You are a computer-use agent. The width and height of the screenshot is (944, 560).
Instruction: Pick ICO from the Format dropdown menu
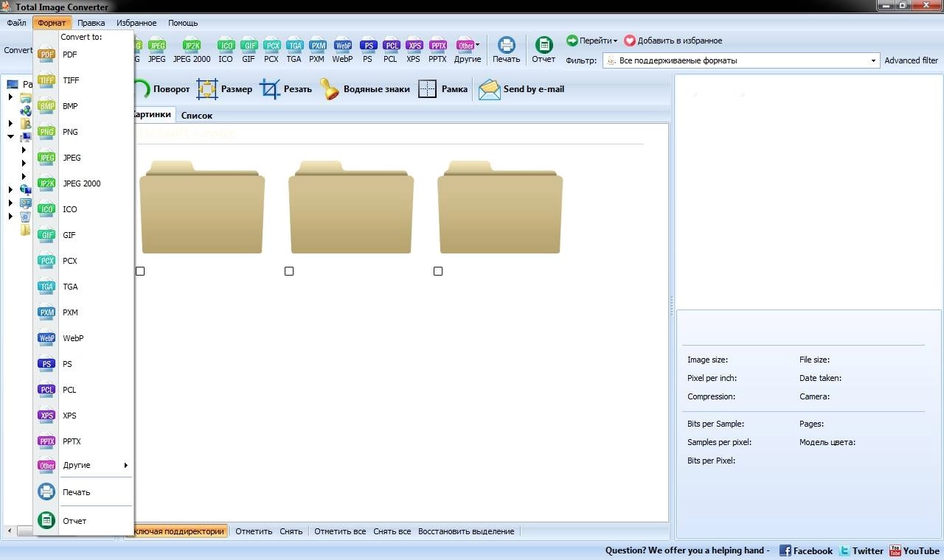coord(83,209)
